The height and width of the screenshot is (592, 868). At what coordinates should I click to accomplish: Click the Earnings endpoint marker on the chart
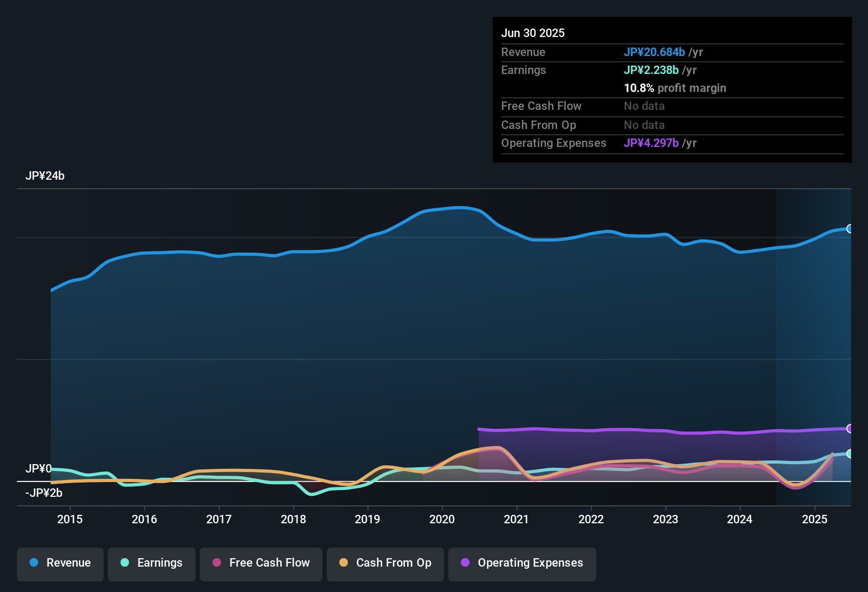point(850,454)
